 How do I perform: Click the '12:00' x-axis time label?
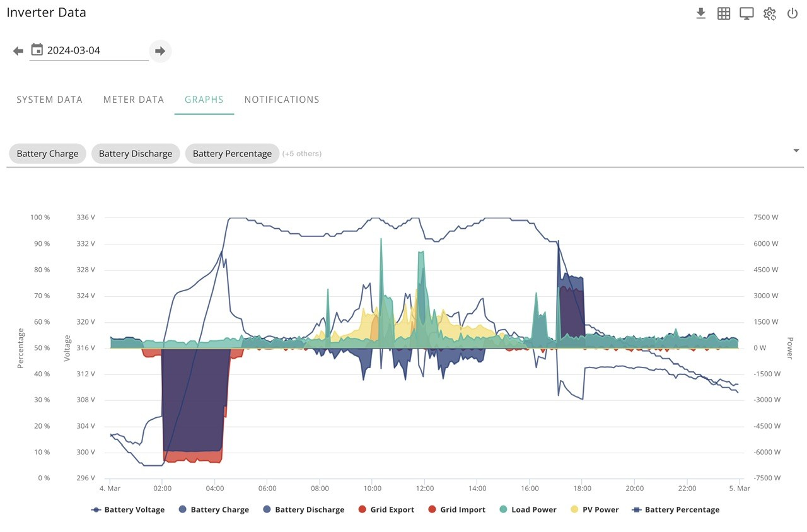coord(425,489)
